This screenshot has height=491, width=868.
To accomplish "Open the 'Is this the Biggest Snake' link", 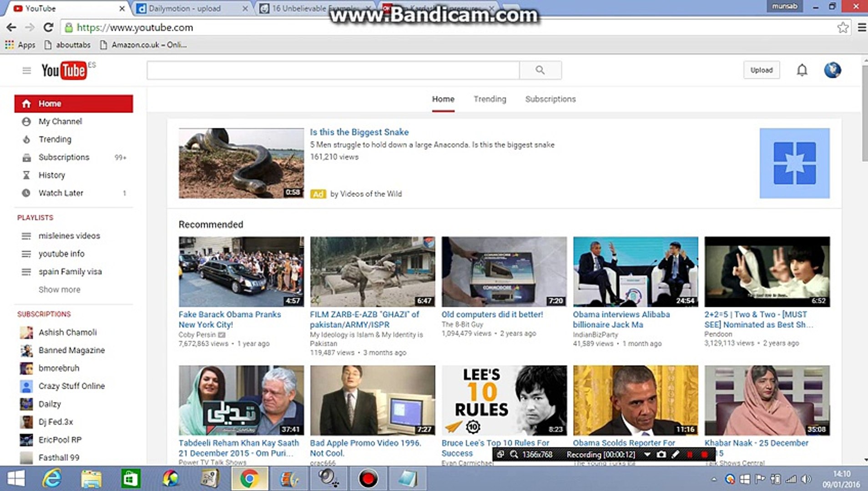I will click(359, 132).
